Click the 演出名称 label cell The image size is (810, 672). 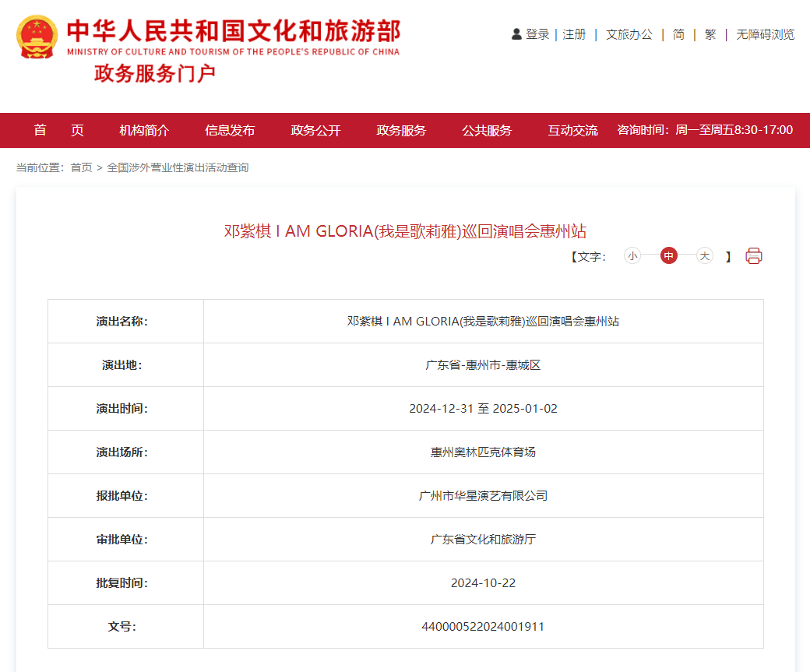[125, 322]
